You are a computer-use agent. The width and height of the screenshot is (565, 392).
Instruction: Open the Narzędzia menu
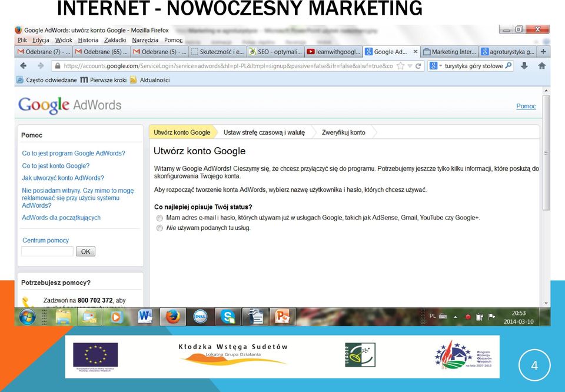[x=145, y=40]
